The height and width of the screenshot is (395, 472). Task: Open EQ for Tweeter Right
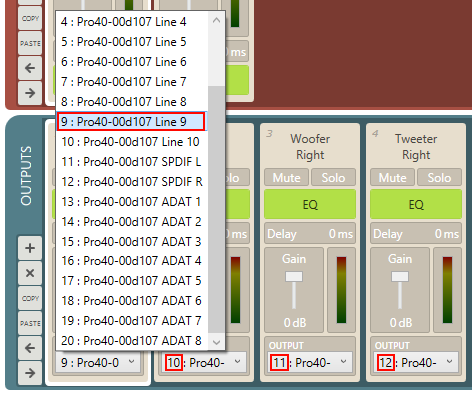point(416,204)
